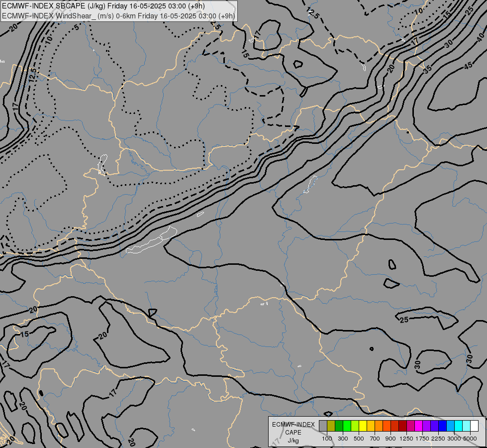The image size is (487, 448).
Task: Click the 5000 legend value label
Action: (470, 439)
